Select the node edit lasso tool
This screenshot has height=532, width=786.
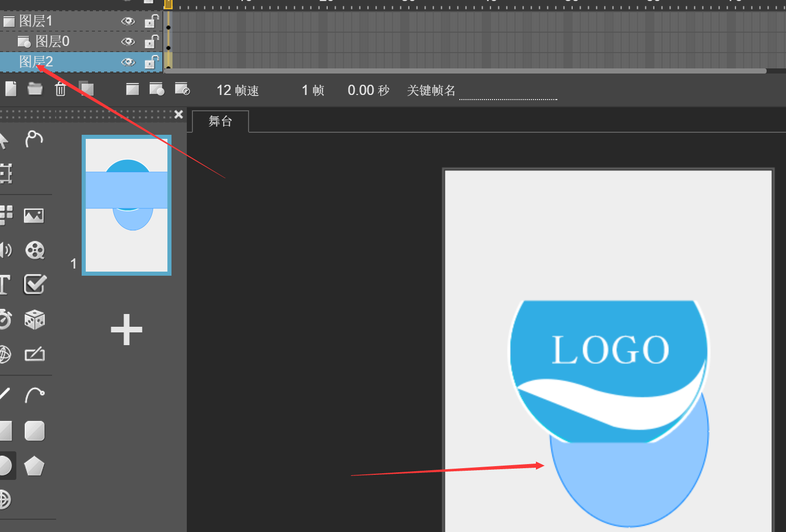34,139
